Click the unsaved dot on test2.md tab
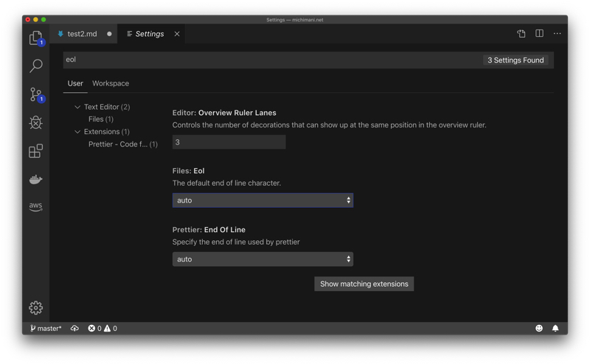This screenshot has height=364, width=590. coord(109,34)
